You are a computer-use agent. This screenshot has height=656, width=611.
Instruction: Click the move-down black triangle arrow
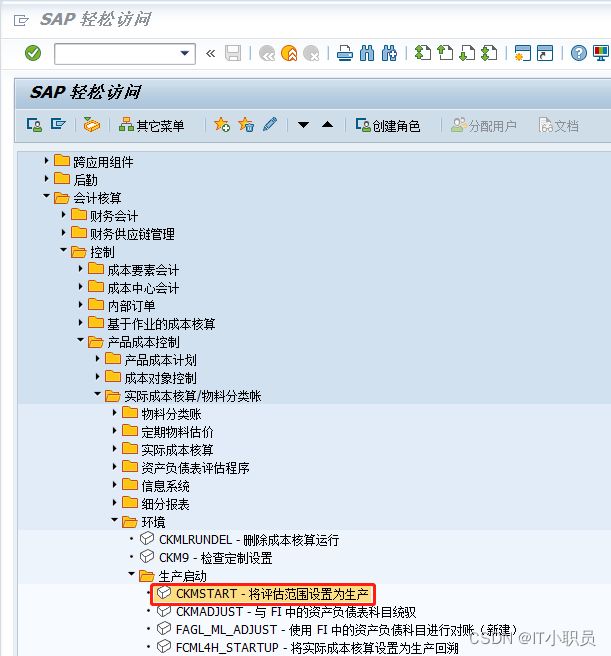click(304, 125)
